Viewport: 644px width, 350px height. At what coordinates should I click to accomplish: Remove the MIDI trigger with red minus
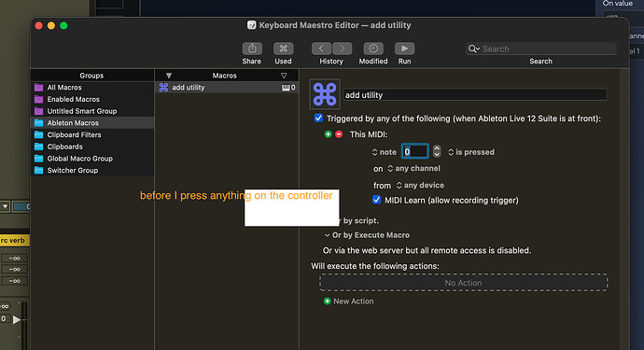tap(339, 134)
